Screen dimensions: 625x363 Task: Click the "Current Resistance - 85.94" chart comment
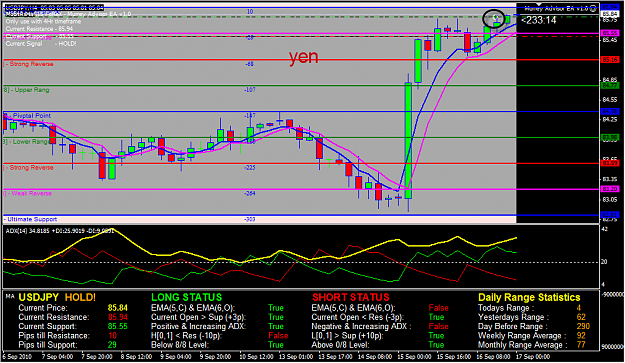click(39, 29)
